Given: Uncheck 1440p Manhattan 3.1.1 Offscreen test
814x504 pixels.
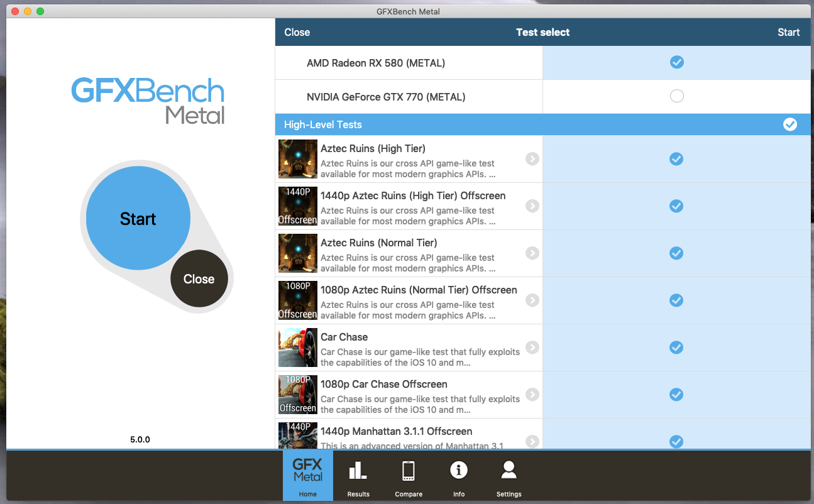Looking at the screenshot, I should click(676, 441).
